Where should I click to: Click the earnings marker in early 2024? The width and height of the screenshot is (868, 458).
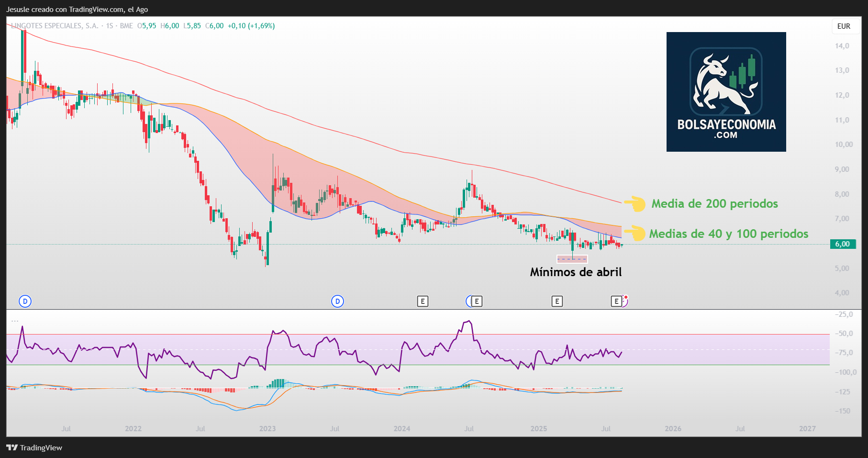tap(423, 302)
